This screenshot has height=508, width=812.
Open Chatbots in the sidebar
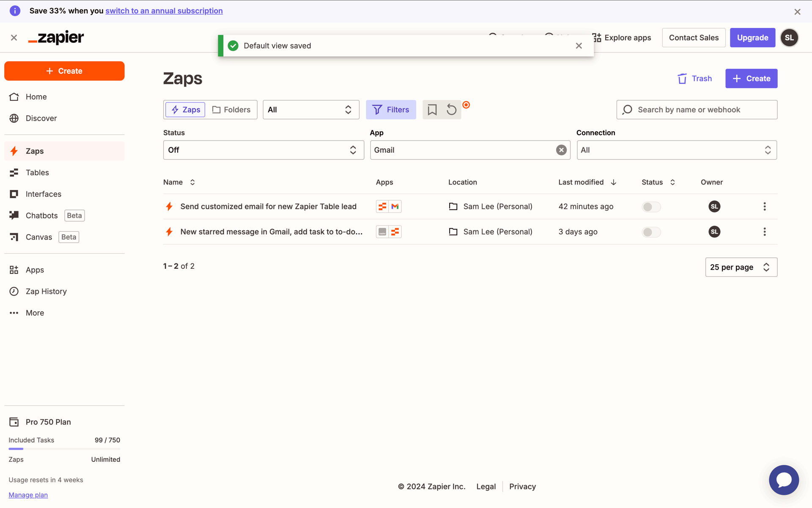[64, 215]
